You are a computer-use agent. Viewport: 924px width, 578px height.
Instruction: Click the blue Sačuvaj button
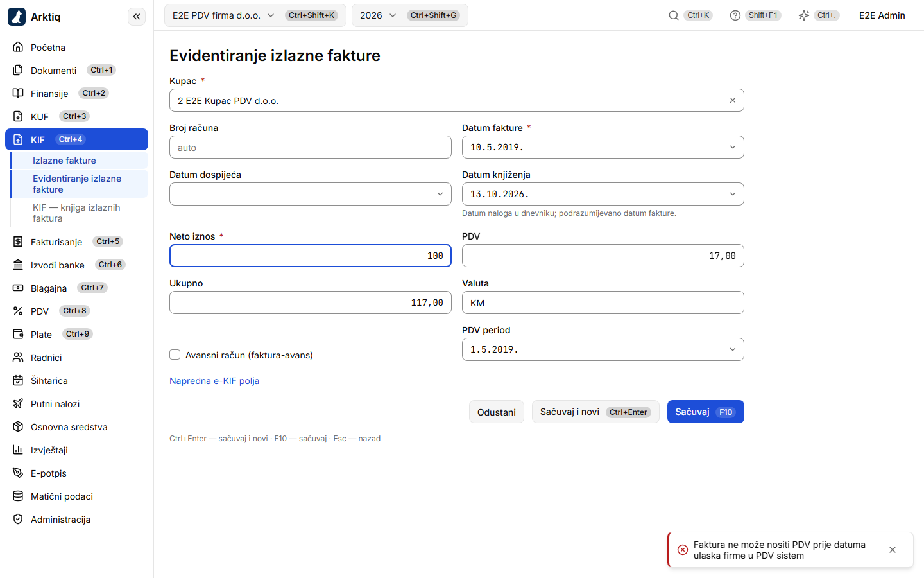tap(706, 412)
